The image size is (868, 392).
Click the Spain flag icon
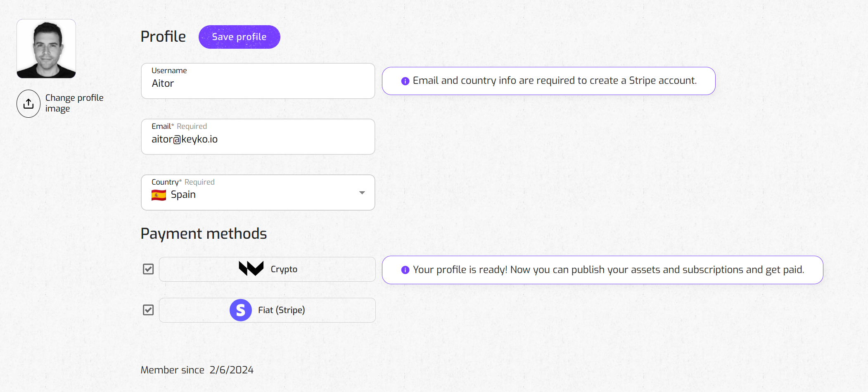pos(159,195)
